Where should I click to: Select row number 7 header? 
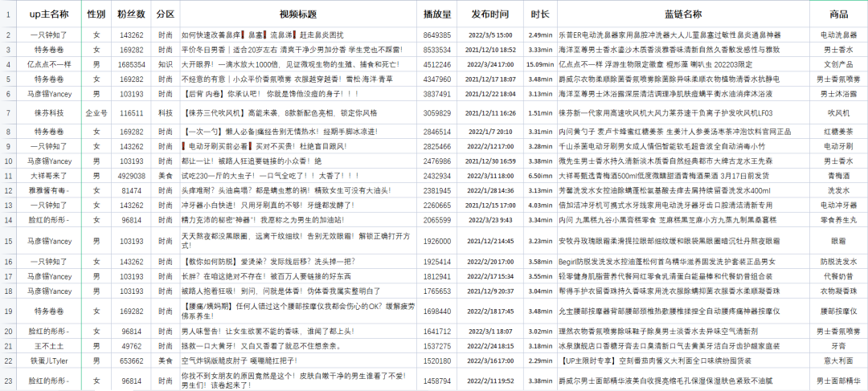pos(8,113)
